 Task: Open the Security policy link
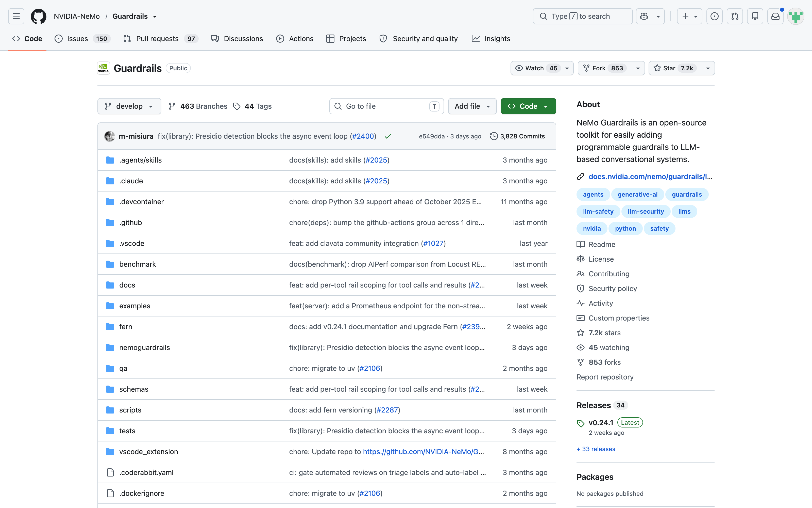point(612,289)
